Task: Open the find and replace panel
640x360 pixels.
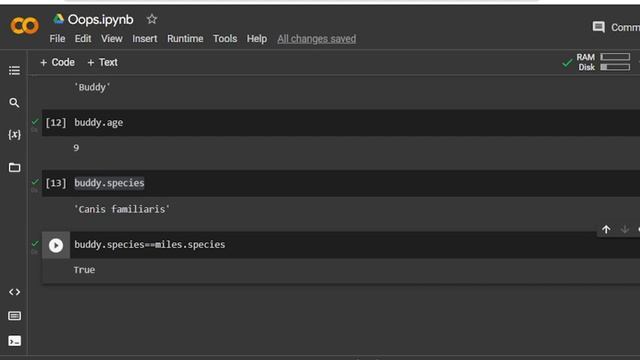Action: click(x=14, y=103)
